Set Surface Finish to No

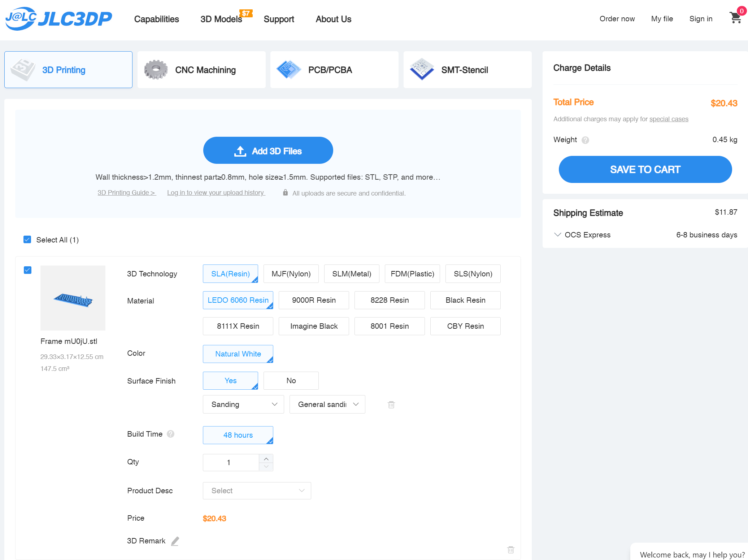click(x=291, y=381)
